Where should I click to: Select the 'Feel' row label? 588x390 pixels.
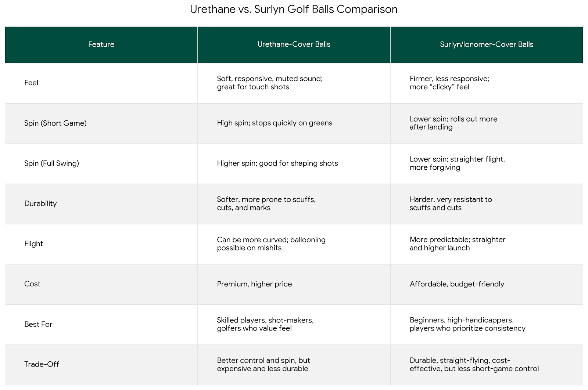[x=31, y=83]
